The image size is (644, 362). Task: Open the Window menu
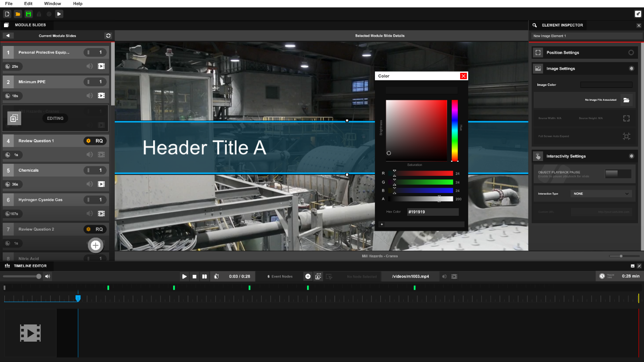pyautogui.click(x=52, y=4)
